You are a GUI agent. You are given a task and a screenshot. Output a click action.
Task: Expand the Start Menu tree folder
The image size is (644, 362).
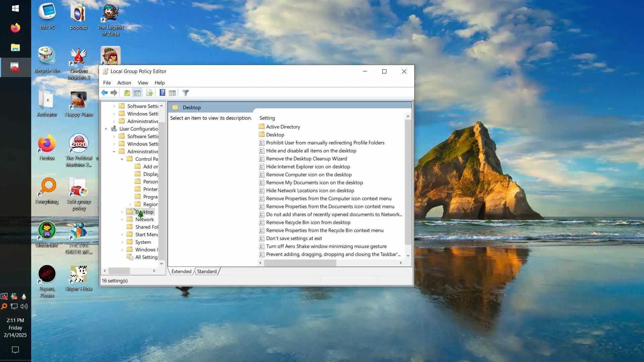tap(122, 235)
